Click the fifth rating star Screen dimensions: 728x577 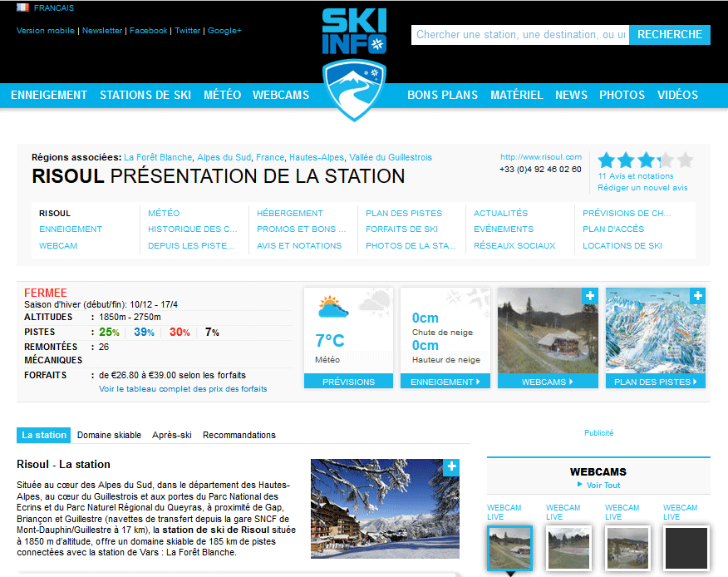685,160
